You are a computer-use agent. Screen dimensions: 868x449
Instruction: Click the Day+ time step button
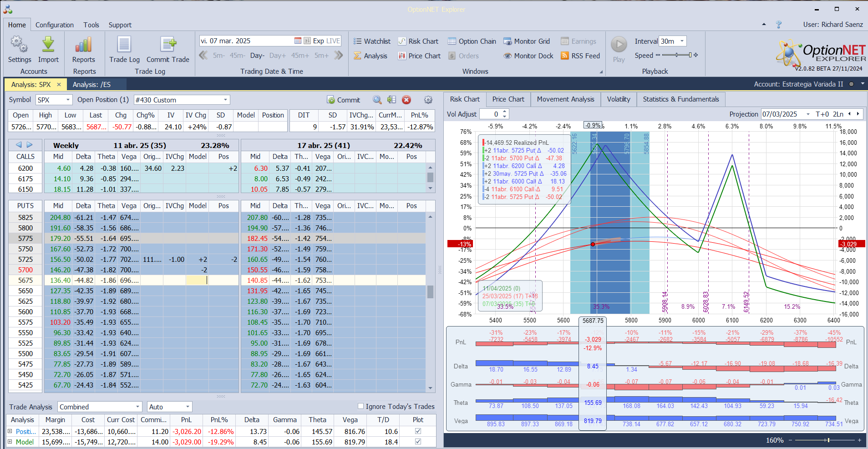(278, 56)
